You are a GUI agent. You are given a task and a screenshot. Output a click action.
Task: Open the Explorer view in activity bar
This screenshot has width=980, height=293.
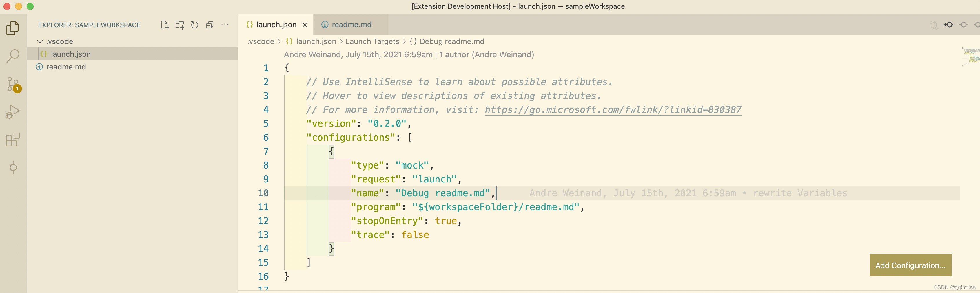(13, 28)
